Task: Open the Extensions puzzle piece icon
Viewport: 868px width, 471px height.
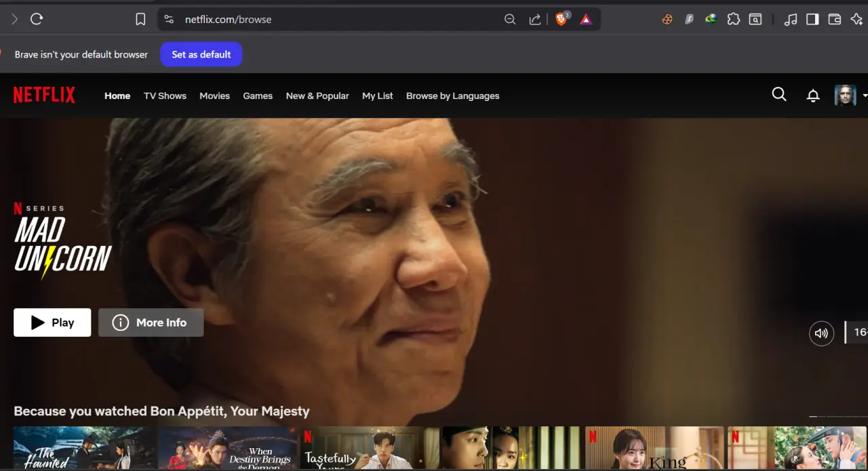Action: point(733,19)
